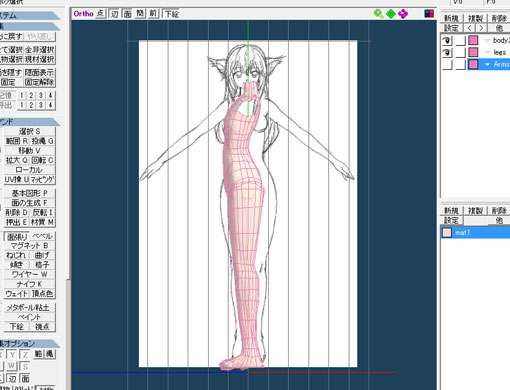The width and height of the screenshot is (510, 390).
Task: Click the Ortho projection label
Action: click(83, 14)
